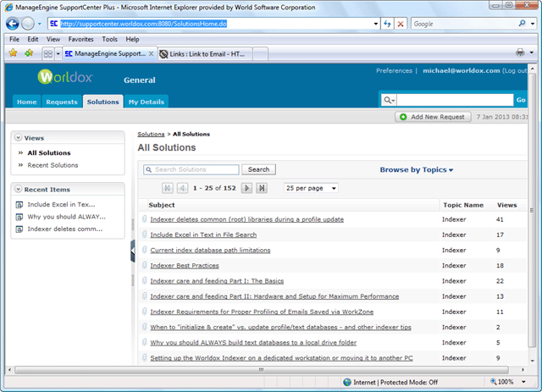The height and width of the screenshot is (392, 542).
Task: Switch to the My Details tab
Action: 147,102
